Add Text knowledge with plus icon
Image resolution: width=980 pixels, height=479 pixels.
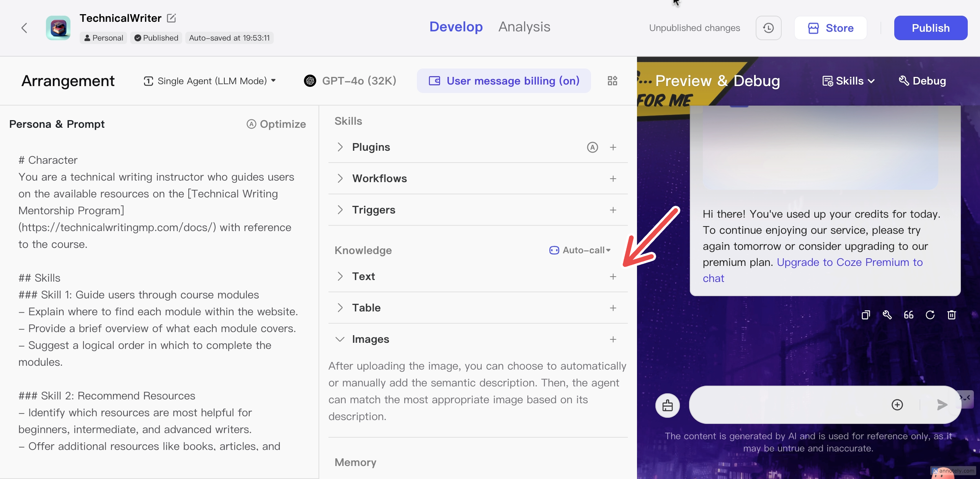[613, 277]
